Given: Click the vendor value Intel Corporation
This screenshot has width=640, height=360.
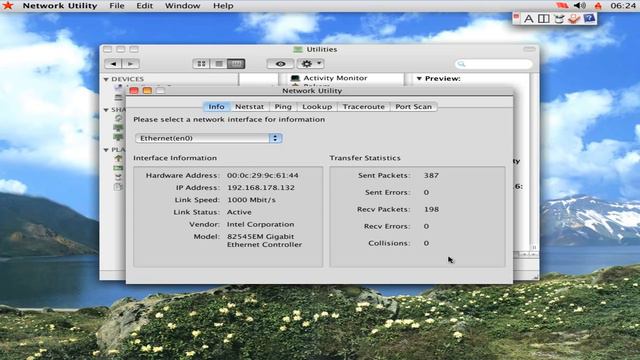Looking at the screenshot, I should (260, 224).
